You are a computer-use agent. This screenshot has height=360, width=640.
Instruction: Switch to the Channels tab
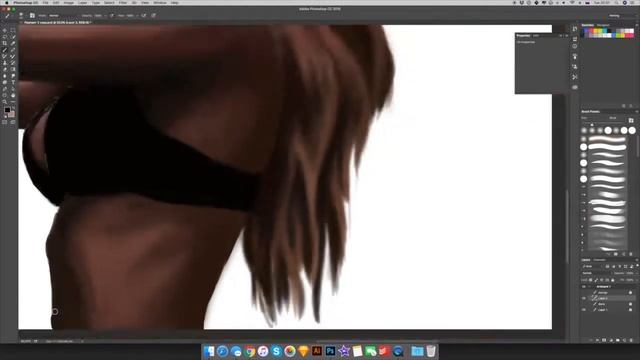pyautogui.click(x=600, y=260)
